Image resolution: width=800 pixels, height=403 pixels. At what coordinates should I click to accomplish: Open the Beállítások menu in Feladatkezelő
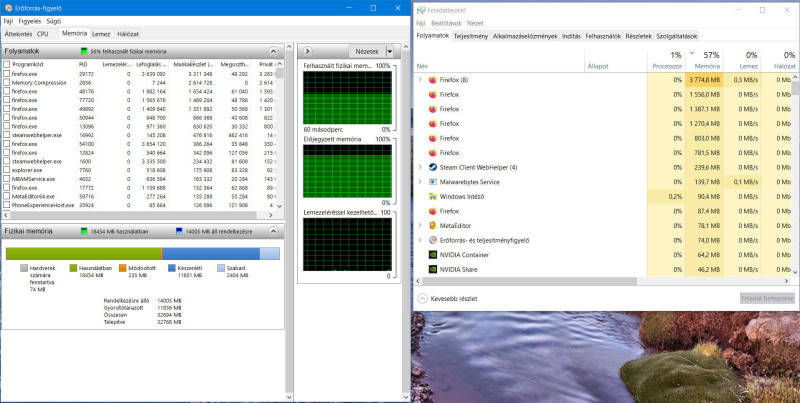pos(446,23)
